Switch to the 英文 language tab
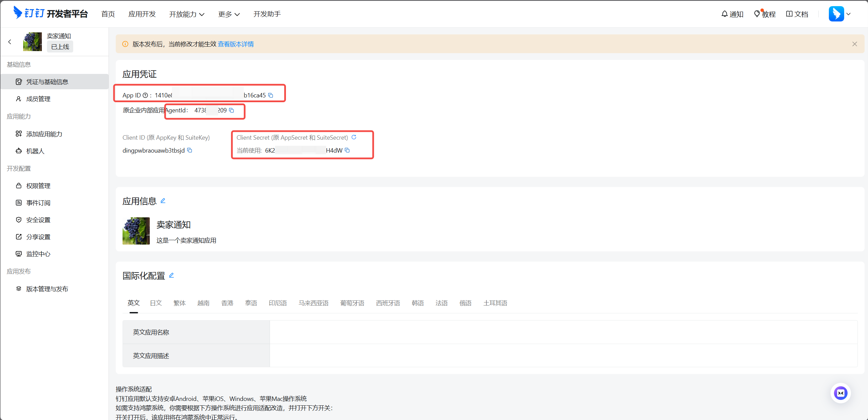 point(133,303)
